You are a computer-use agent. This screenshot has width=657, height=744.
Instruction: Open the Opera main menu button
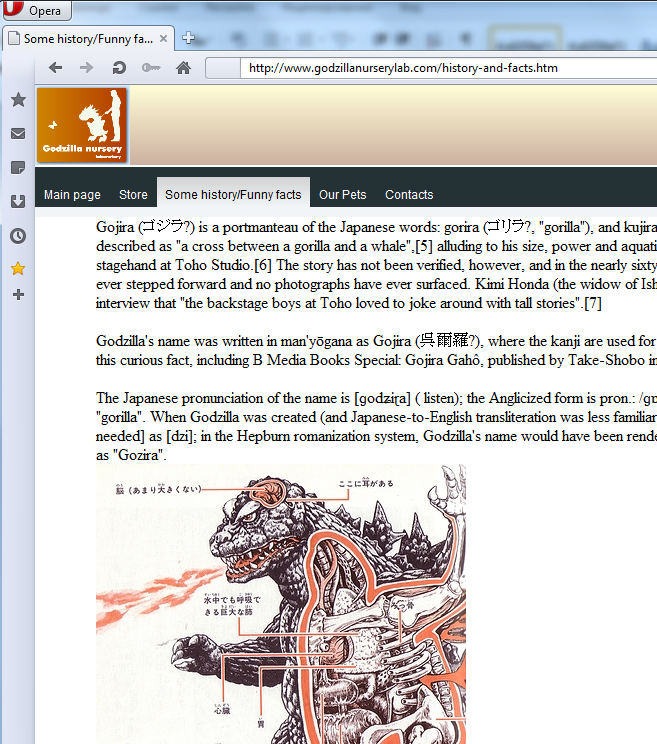(36, 10)
